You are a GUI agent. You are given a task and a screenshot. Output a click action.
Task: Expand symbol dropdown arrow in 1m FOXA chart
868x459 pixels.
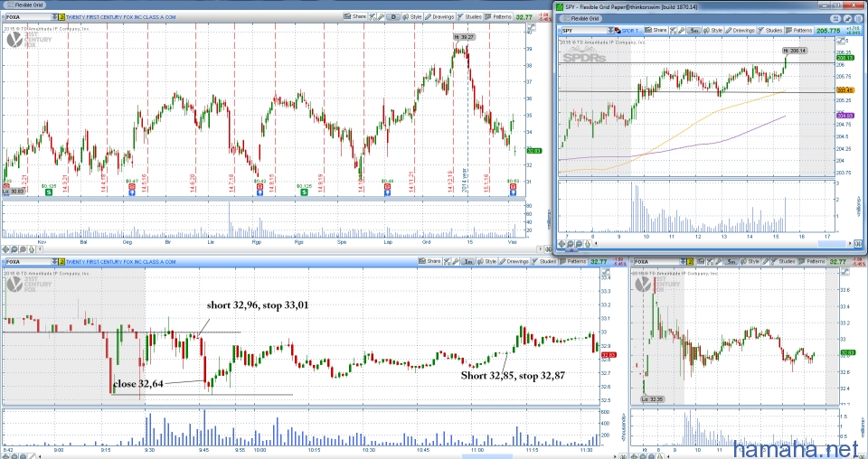click(55, 261)
